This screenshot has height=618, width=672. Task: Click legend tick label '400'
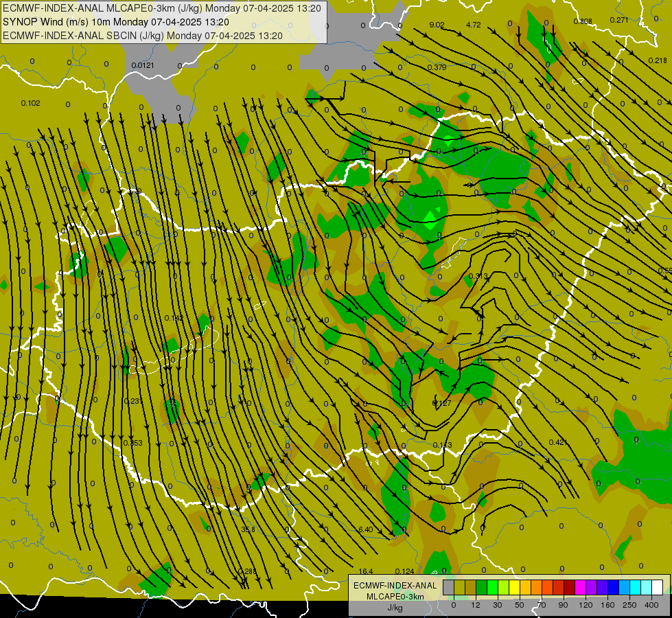coord(651,605)
